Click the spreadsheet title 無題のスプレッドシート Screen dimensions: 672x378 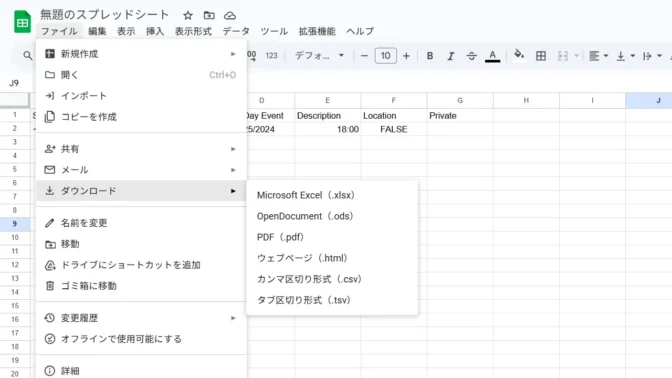point(105,15)
